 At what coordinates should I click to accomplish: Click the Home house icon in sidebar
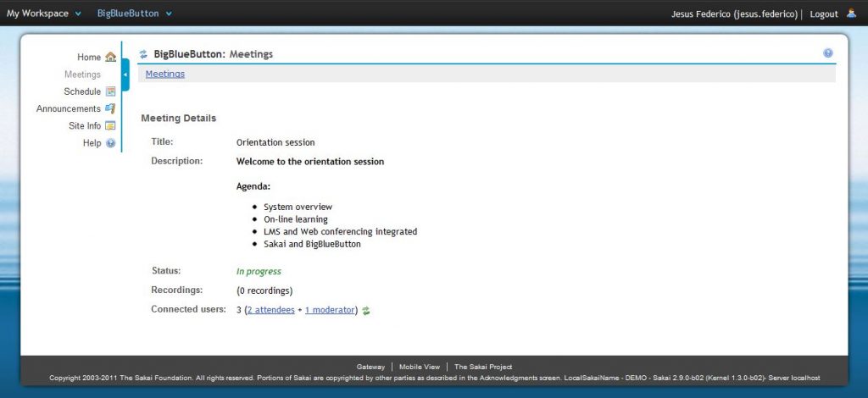(111, 57)
